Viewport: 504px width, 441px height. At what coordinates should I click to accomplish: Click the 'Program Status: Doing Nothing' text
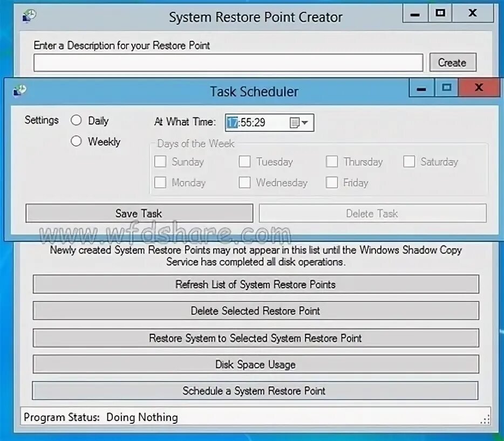tap(100, 417)
